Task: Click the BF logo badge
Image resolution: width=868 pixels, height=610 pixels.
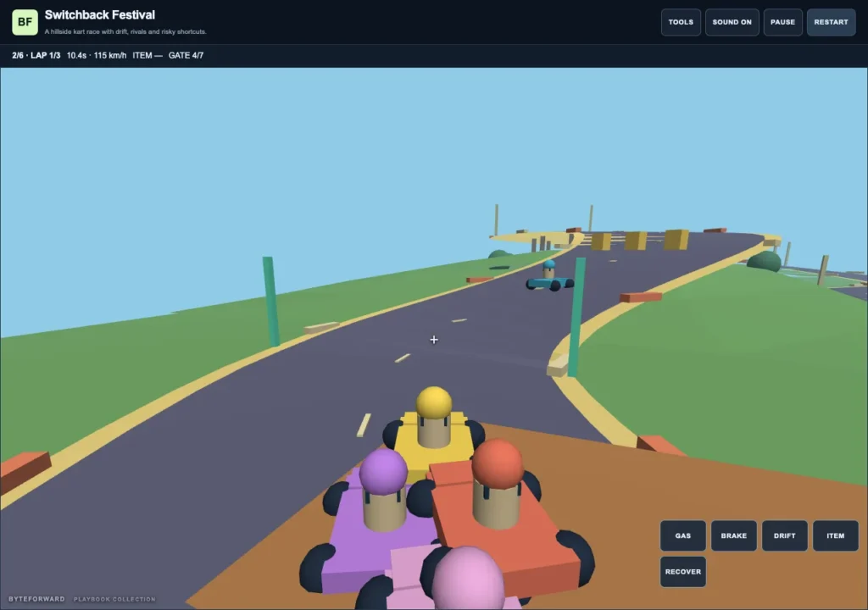Action: (x=25, y=22)
